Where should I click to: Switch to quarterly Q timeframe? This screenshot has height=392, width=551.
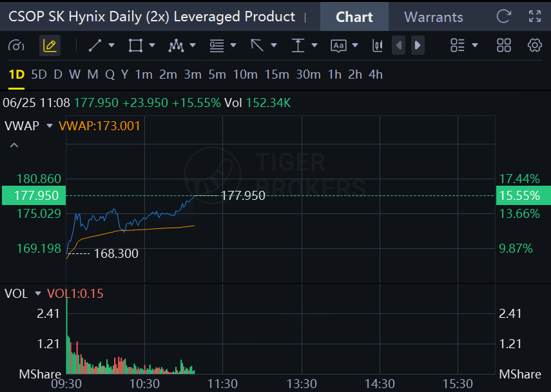[110, 75]
